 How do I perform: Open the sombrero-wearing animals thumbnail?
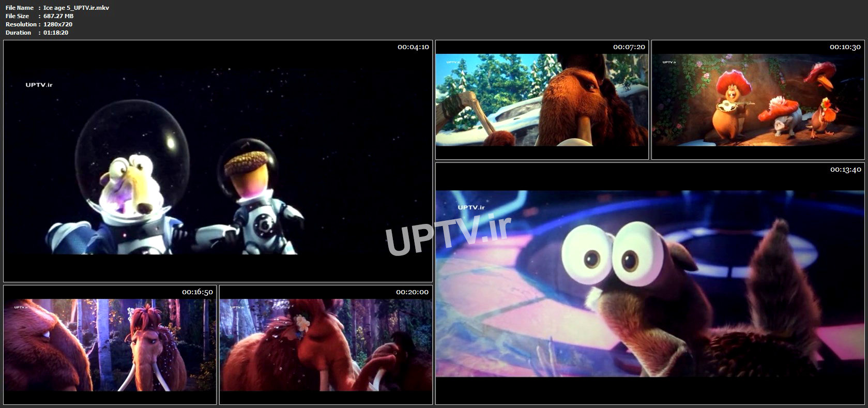pyautogui.click(x=758, y=100)
